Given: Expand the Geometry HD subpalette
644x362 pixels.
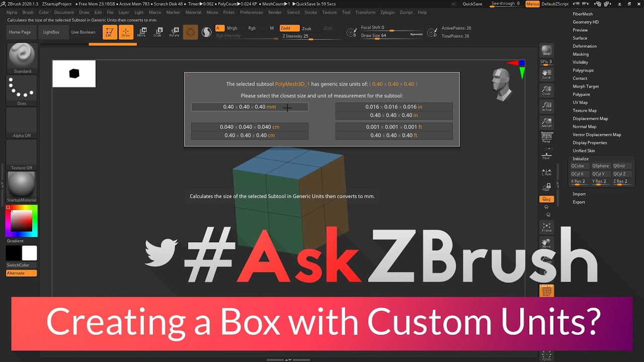Looking at the screenshot, I should [x=586, y=22].
